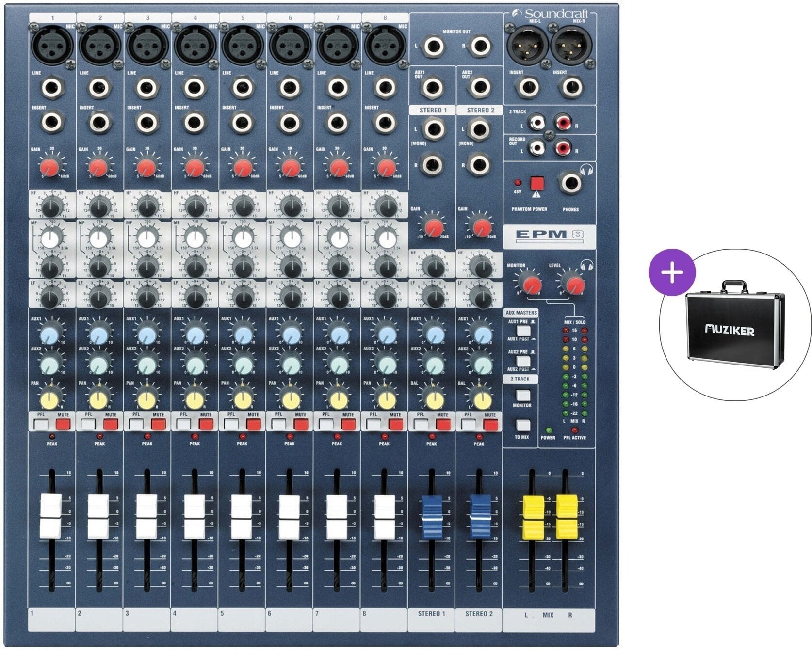Click the AUX2 OUT jack
This screenshot has width=812, height=650.
[x=480, y=88]
